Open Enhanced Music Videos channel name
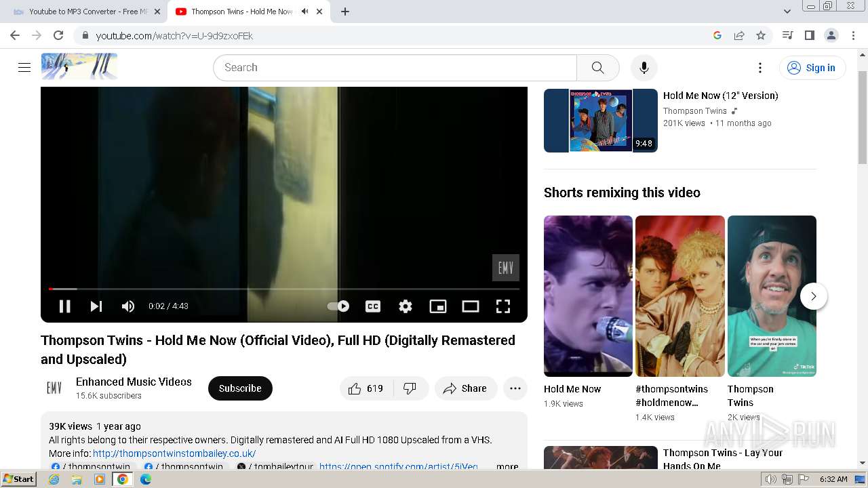The width and height of the screenshot is (868, 488). [134, 382]
